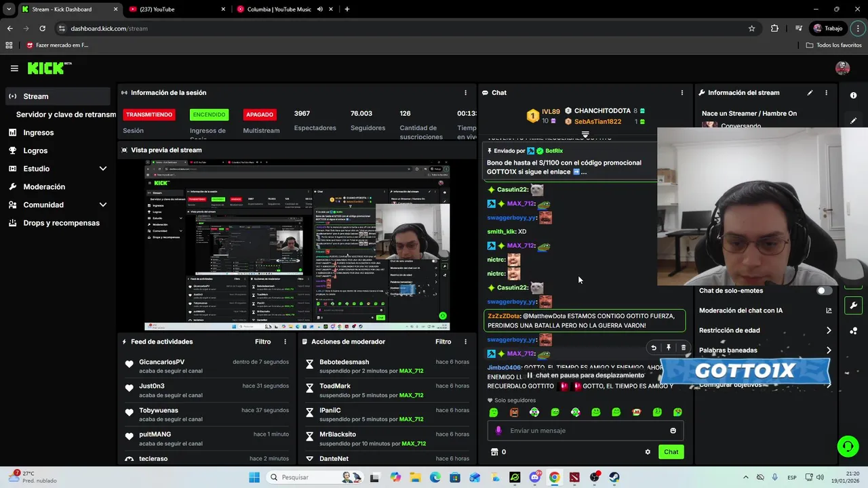This screenshot has width=868, height=488.
Task: Click the info icon in the right rail
Action: click(853, 96)
